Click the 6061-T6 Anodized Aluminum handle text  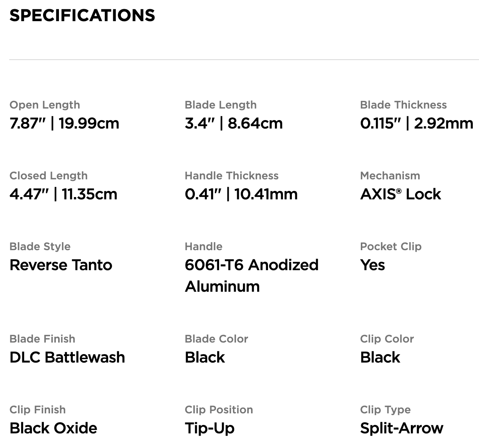252,276
